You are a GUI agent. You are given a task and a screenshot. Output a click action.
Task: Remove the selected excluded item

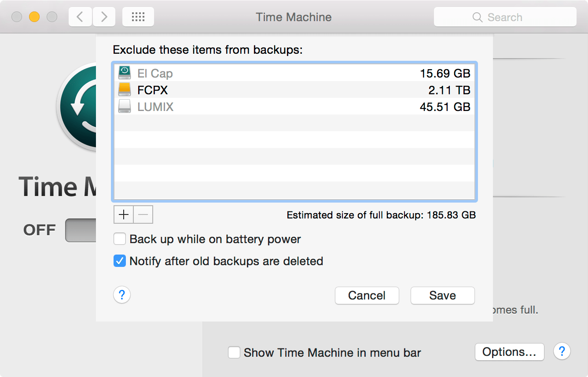point(143,214)
